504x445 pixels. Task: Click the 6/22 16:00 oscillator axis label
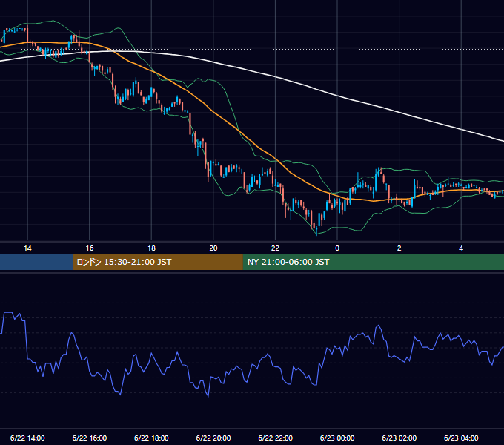(x=90, y=438)
